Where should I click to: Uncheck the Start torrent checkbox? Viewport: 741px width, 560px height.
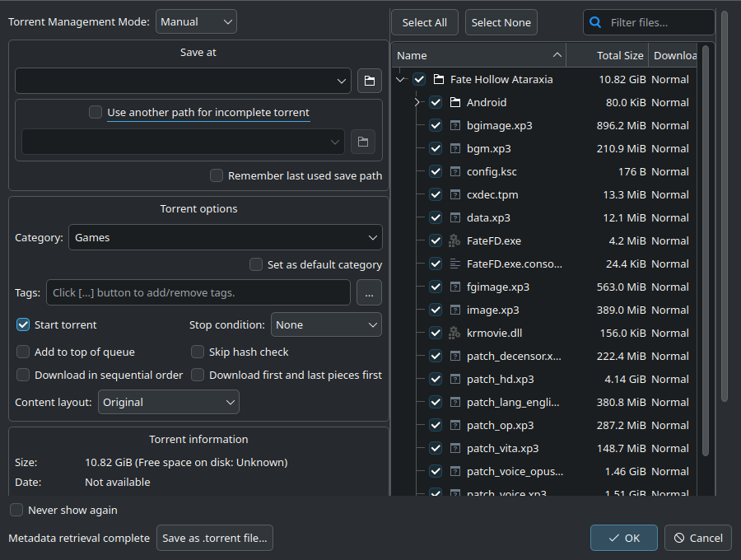(23, 324)
